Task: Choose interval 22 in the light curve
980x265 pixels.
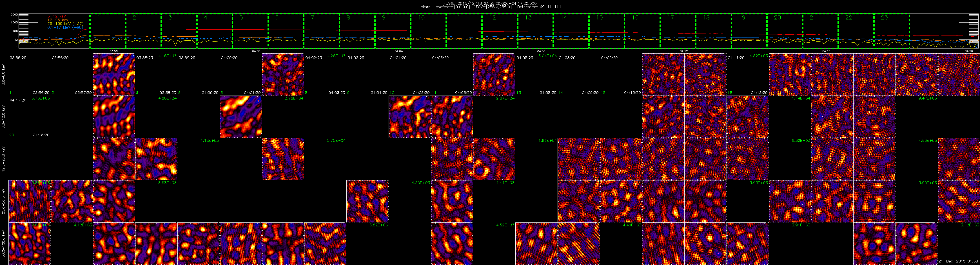Action: [x=856, y=31]
